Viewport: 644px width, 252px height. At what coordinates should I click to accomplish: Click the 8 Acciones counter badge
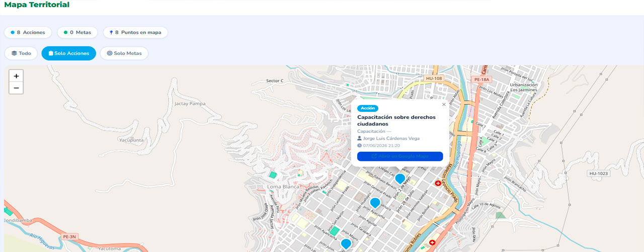coord(28,32)
